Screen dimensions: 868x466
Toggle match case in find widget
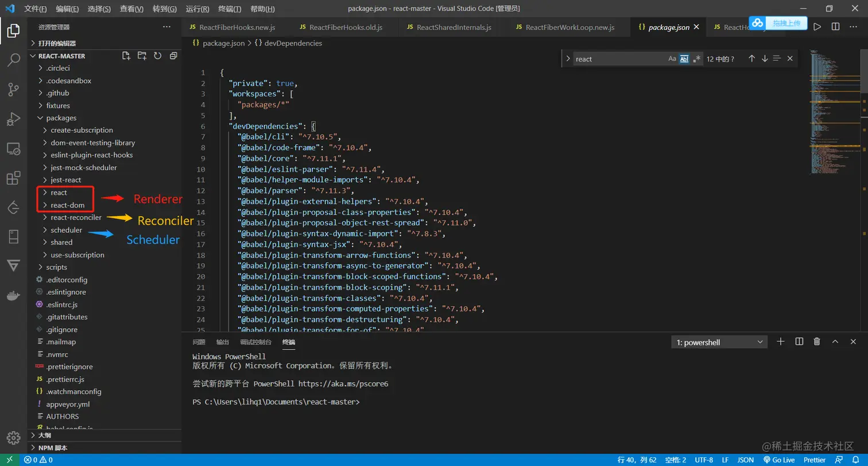pos(672,59)
